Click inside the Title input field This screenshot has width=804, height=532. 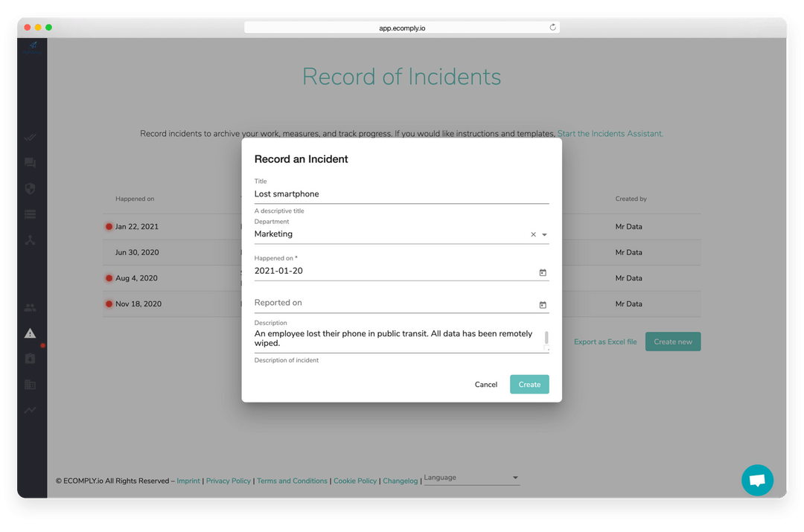pos(401,194)
